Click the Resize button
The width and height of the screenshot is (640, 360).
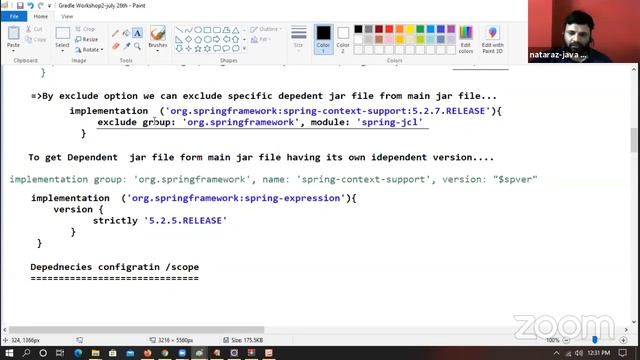(87, 40)
